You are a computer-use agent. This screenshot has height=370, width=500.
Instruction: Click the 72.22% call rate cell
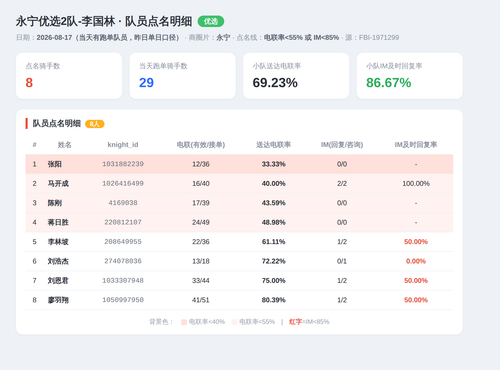[x=273, y=261]
